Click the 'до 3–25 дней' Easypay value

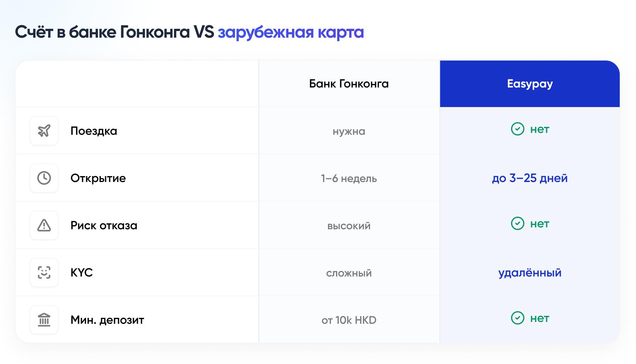coord(530,178)
